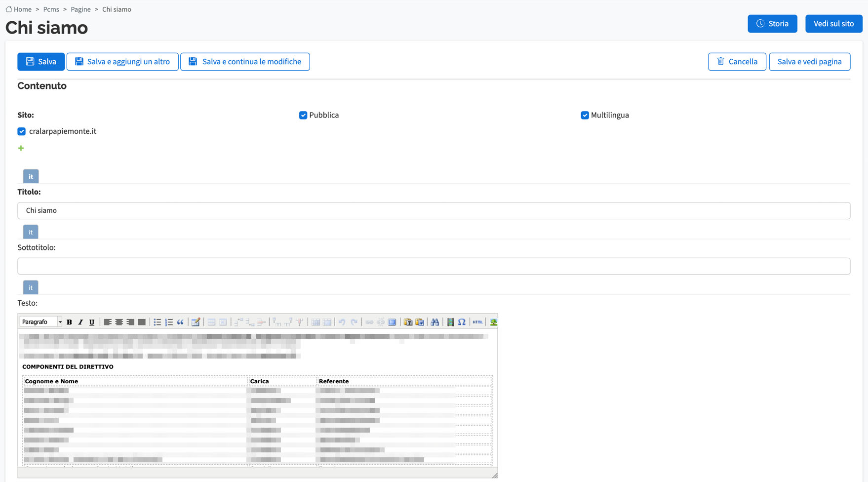Screen dimensions: 868x482
Task: Click the insert table icon
Action: click(316, 322)
